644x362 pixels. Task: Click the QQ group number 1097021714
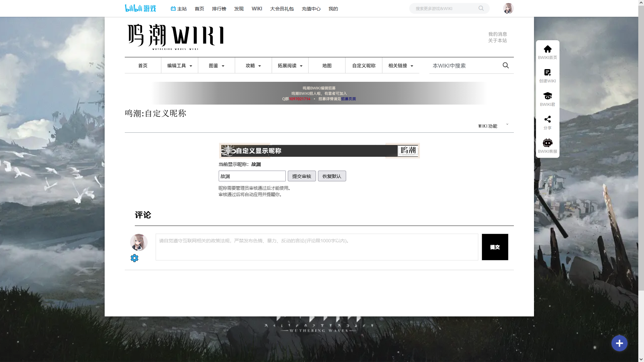[x=300, y=99]
